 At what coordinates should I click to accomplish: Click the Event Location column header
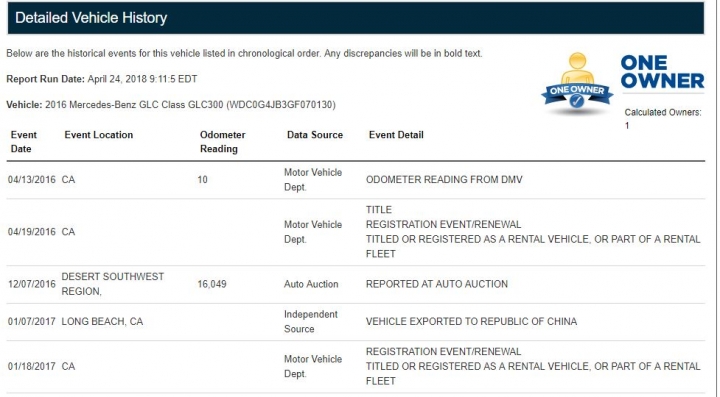[99, 135]
